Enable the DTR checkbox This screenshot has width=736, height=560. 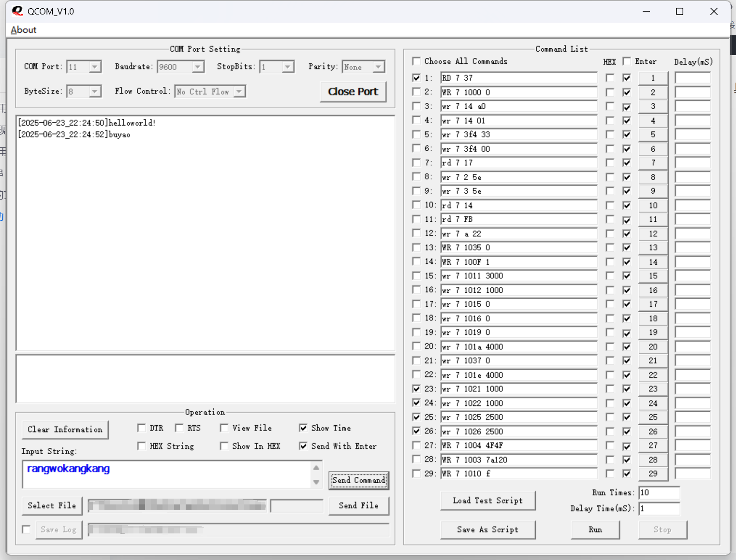click(x=141, y=428)
